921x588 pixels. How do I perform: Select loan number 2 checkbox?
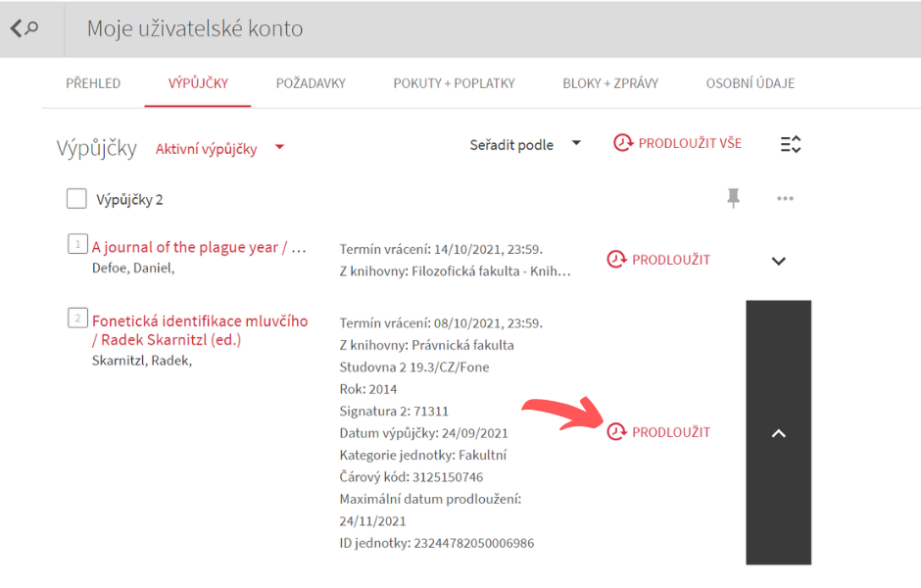[77, 318]
